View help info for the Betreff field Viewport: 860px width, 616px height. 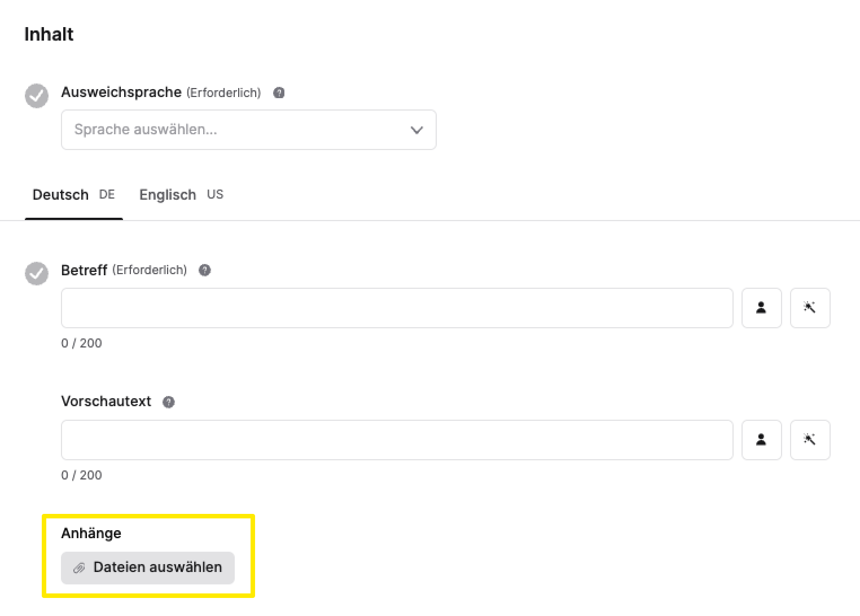click(x=204, y=270)
